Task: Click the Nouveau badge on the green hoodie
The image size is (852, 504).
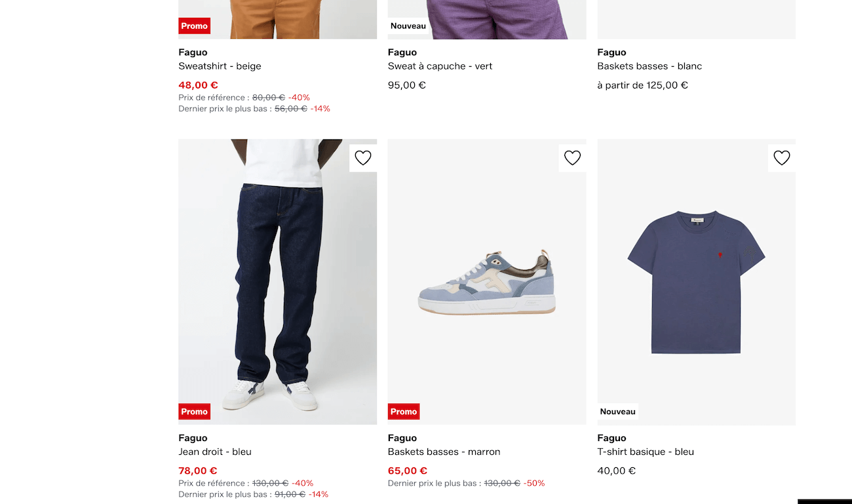Action: [x=408, y=26]
